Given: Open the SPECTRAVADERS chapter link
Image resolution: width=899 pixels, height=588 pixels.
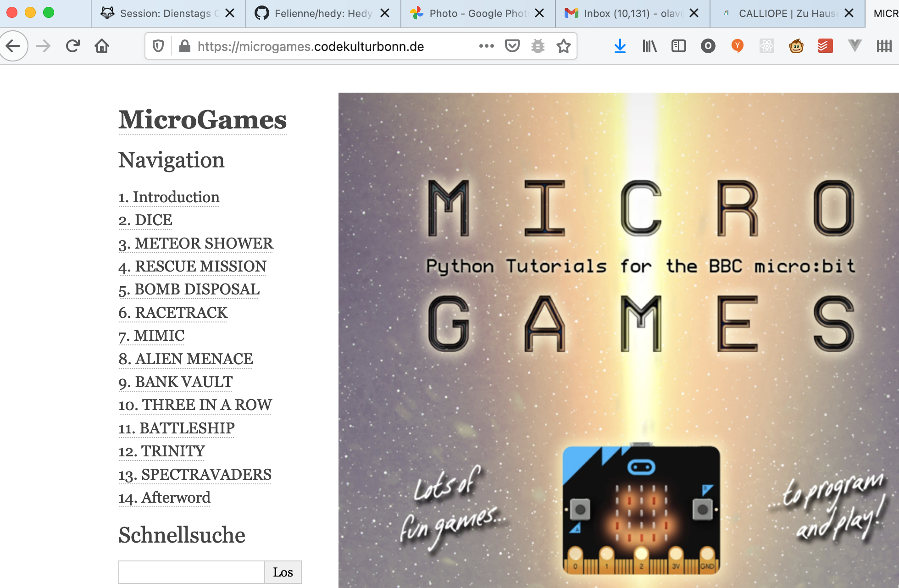Looking at the screenshot, I should point(195,475).
